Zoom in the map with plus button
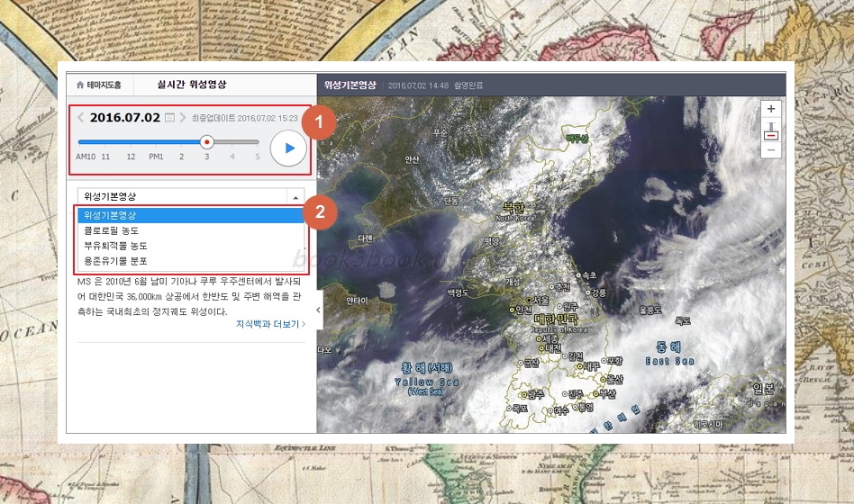The width and height of the screenshot is (854, 504). click(x=770, y=109)
